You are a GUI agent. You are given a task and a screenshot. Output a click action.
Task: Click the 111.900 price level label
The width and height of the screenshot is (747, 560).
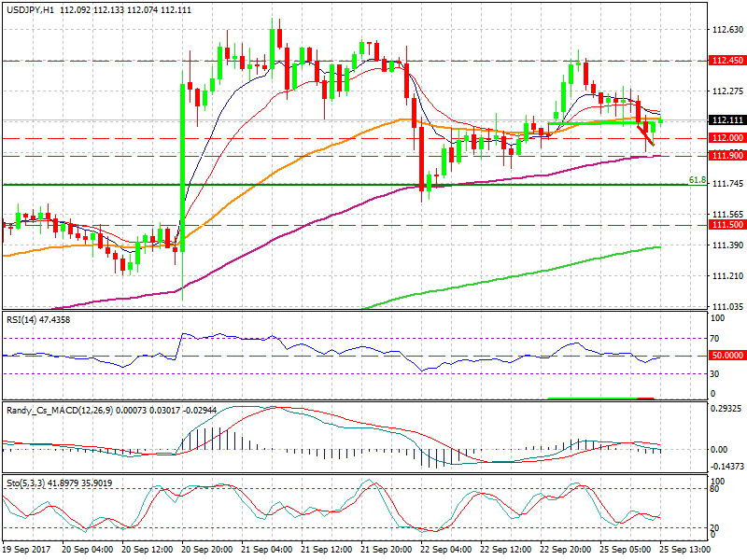coord(726,156)
